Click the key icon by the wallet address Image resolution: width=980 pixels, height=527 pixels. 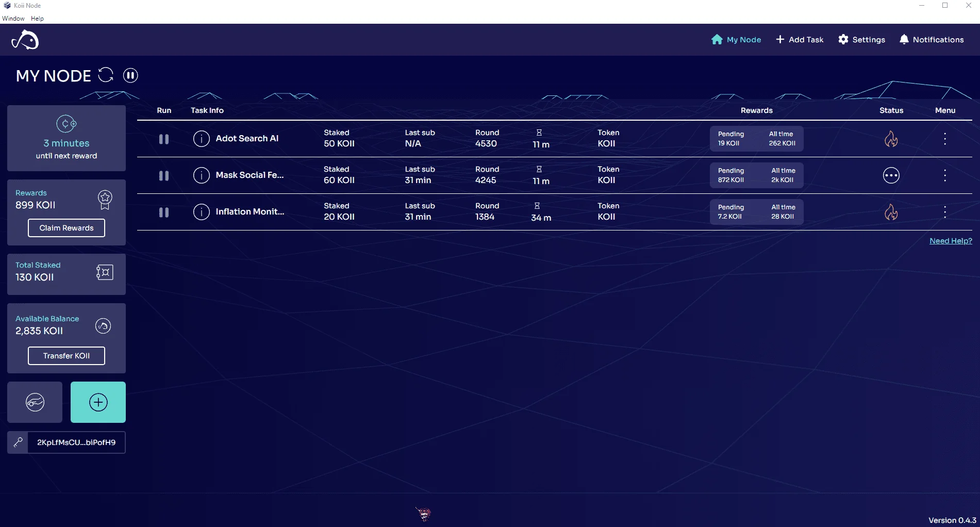(x=18, y=442)
